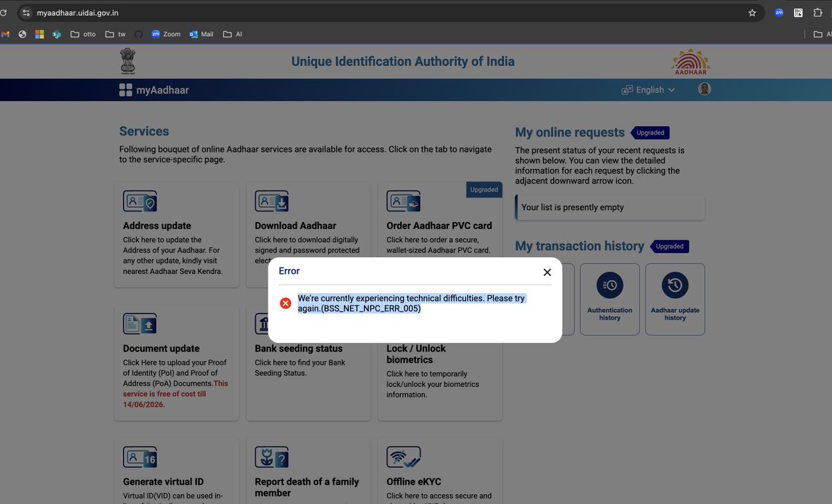Click the Order Aadhaar PVC card title
Screen dimensions: 832x504
(x=439, y=225)
